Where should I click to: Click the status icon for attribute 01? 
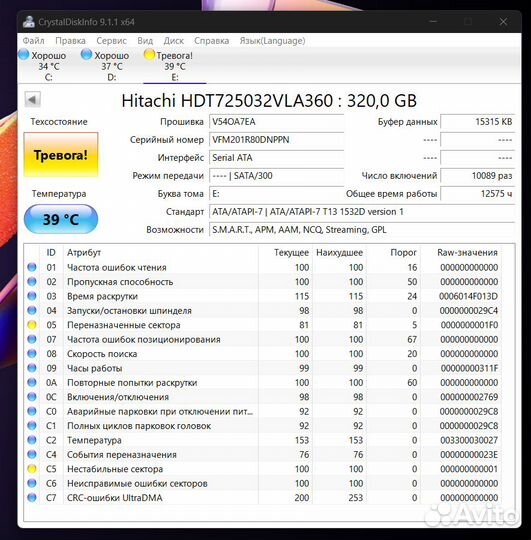click(32, 267)
